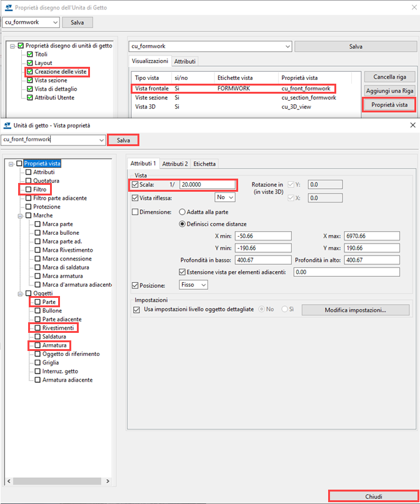
Task: Open the cu_front_formwork settings dropdown
Action: point(102,140)
